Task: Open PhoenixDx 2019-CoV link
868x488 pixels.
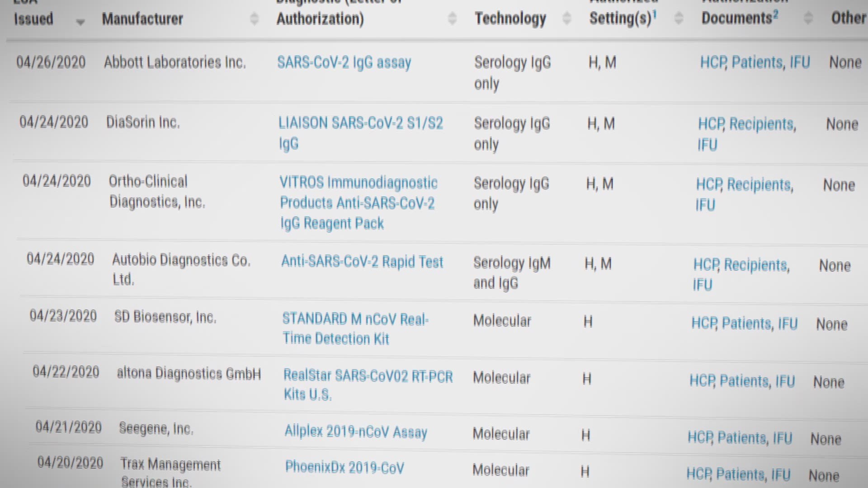Action: [x=344, y=468]
